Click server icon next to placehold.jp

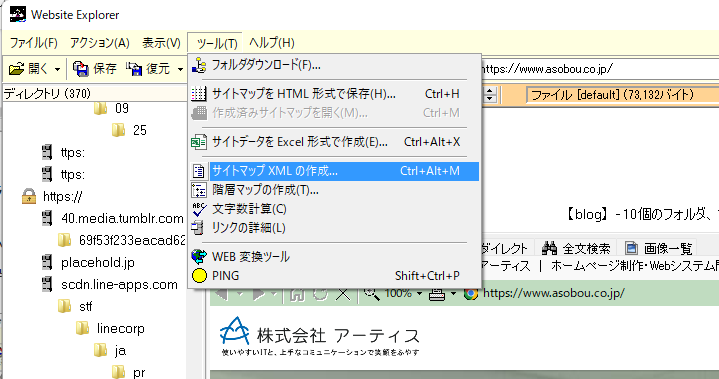pos(47,263)
